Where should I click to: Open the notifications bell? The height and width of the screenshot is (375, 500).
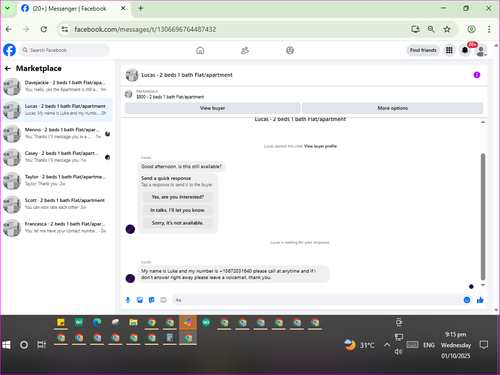click(465, 50)
